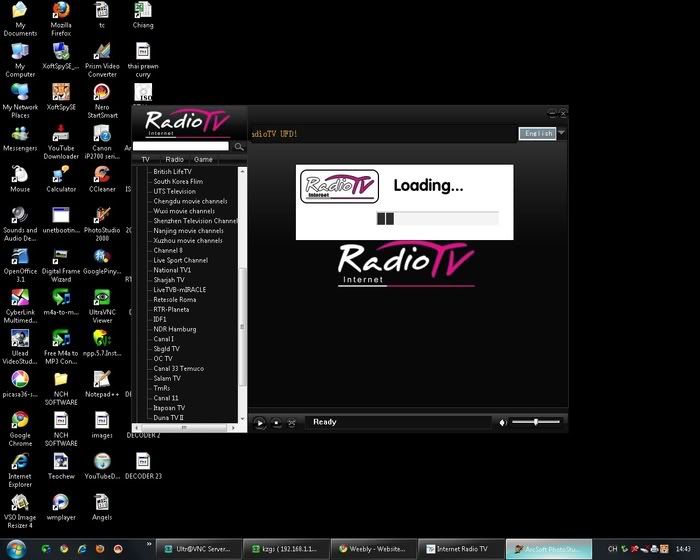Expand the quick launch overflow chevron
This screenshot has height=560, width=700.
click(149, 544)
